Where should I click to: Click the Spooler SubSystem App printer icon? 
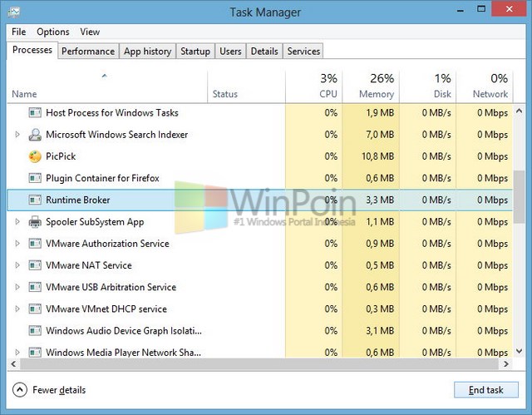click(x=35, y=222)
